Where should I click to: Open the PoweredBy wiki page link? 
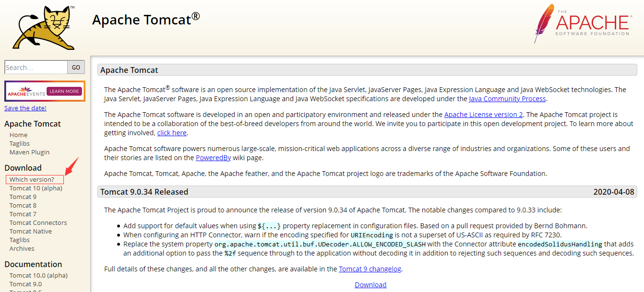tap(214, 158)
